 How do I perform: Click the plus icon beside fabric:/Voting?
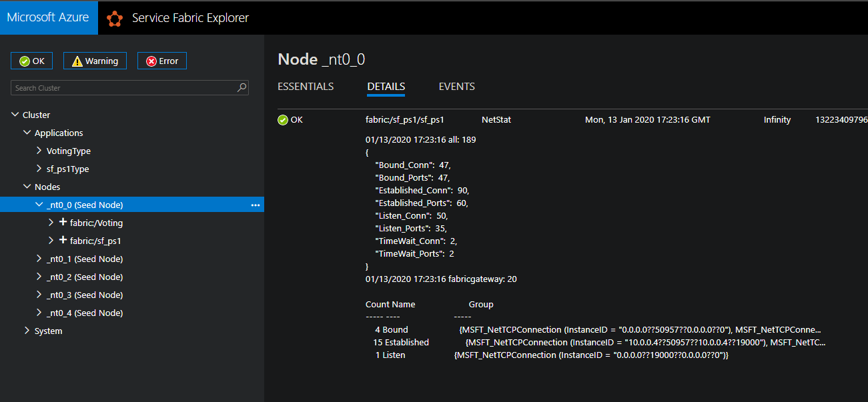point(63,223)
